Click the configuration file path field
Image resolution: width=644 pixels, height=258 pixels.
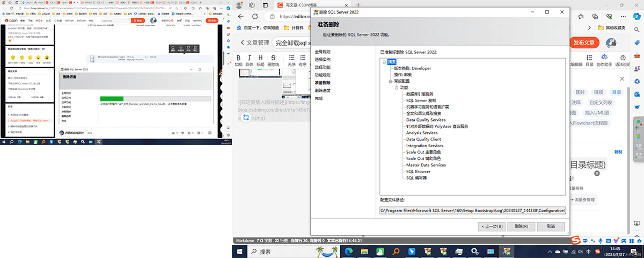[472, 210]
